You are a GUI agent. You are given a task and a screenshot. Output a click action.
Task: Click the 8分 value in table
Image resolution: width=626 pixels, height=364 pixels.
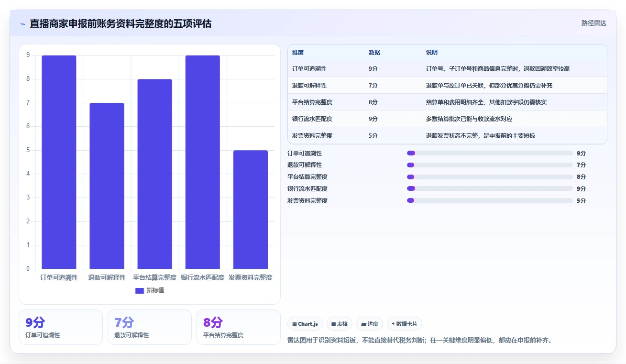(373, 102)
